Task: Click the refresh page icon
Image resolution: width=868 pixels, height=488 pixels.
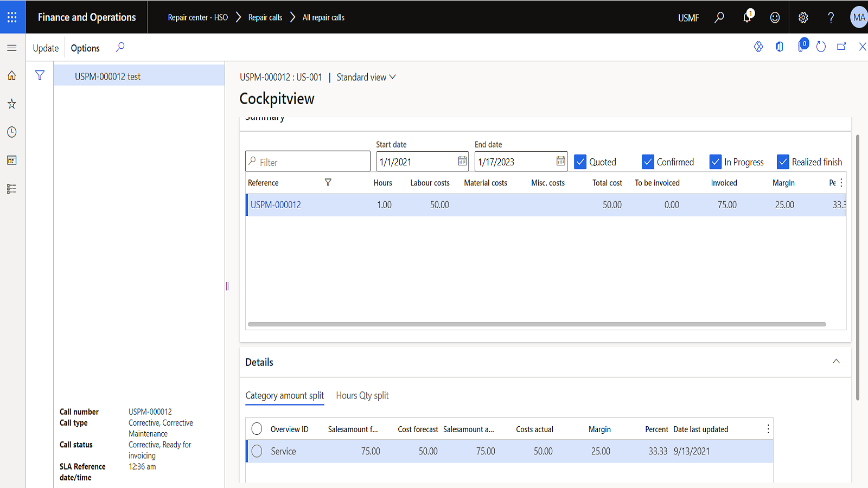Action: click(821, 47)
